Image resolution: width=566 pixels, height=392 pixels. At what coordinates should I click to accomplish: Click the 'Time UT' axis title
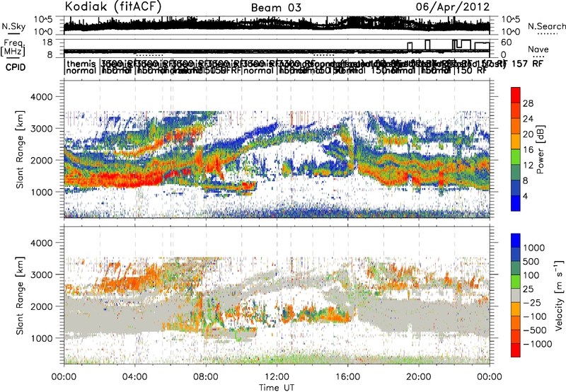coord(277,387)
